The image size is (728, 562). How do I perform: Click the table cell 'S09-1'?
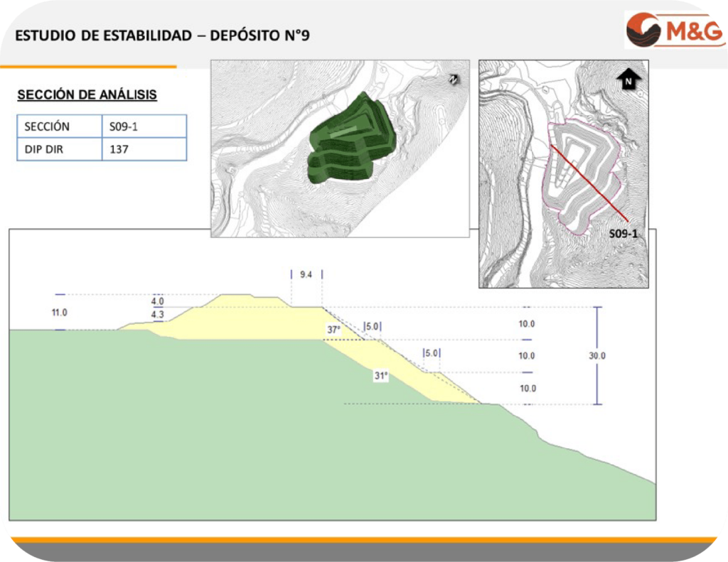coord(144,126)
